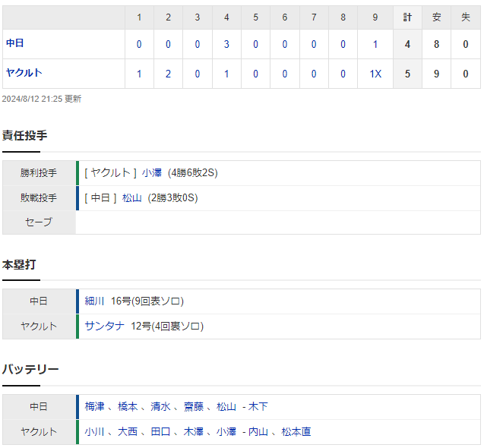Image resolution: width=484 pixels, height=448 pixels.
Task: Open catcher 木下 player link
Action: click(258, 407)
